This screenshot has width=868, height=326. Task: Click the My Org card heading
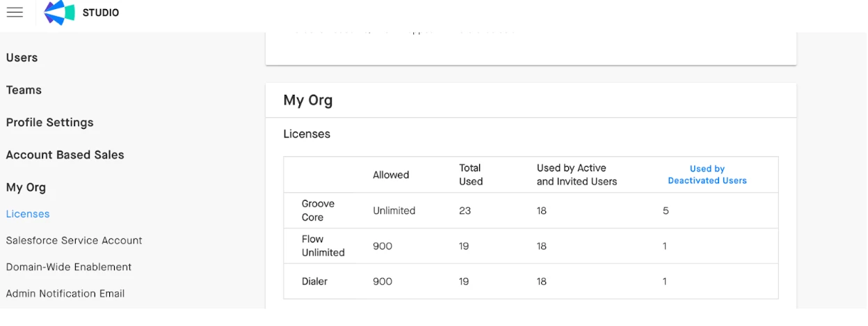click(307, 100)
